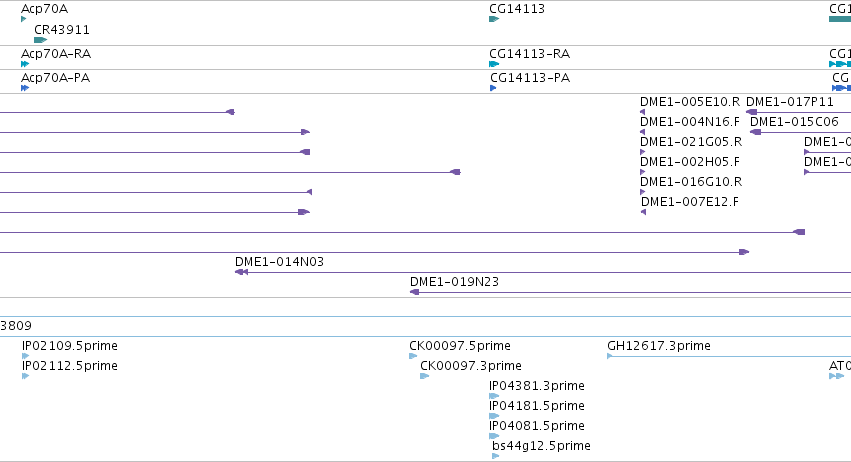851x462 pixels.
Task: Select the CG14113 gene label
Action: [517, 9]
